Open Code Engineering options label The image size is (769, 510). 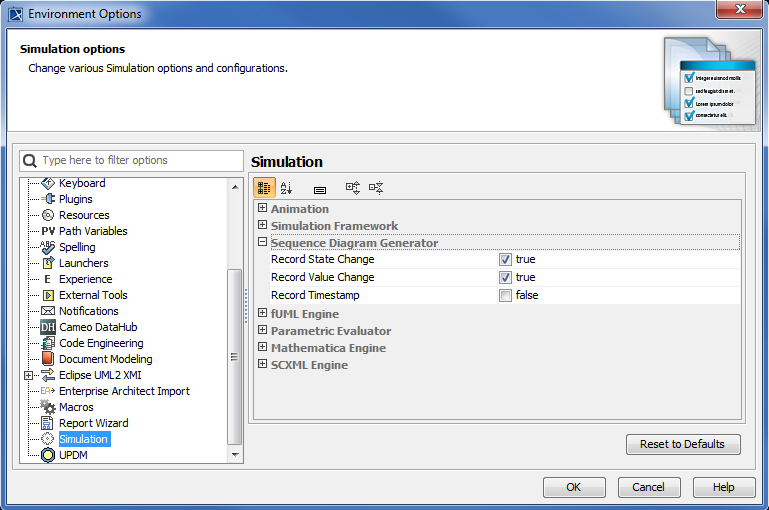101,343
